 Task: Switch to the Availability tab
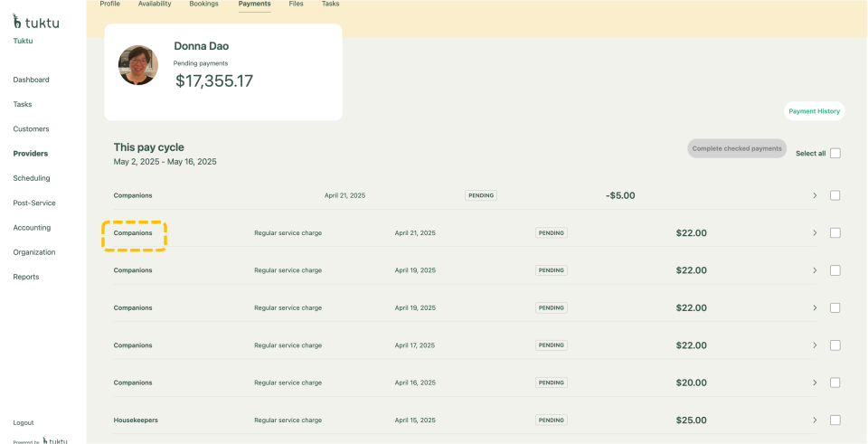[155, 5]
